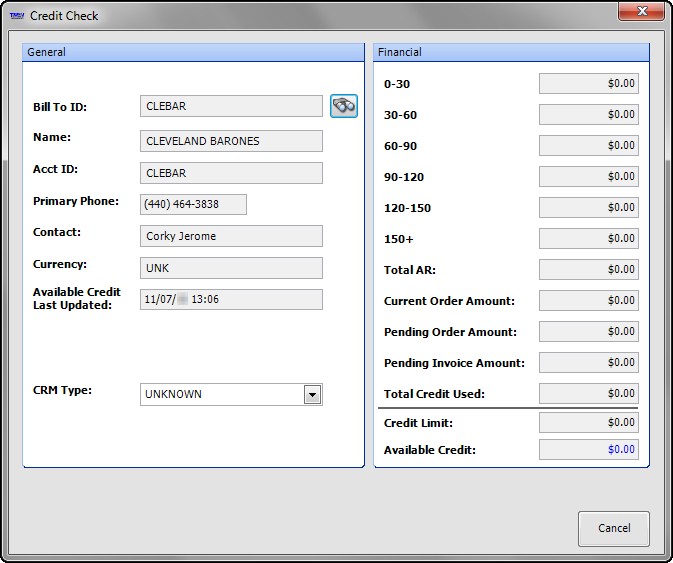
Task: Select the 150+ aging amount field
Action: pos(588,239)
